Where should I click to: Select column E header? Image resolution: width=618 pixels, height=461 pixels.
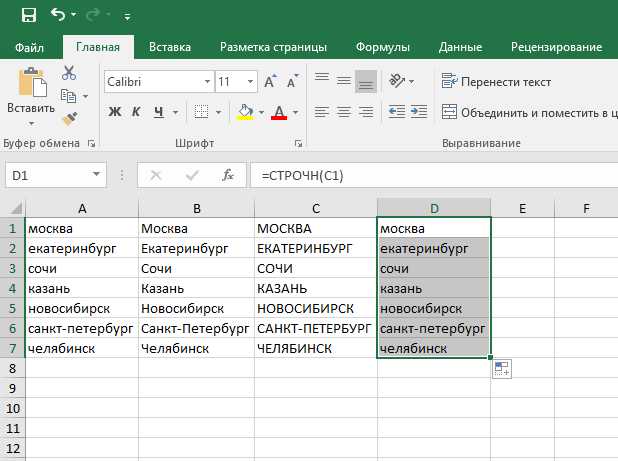523,208
